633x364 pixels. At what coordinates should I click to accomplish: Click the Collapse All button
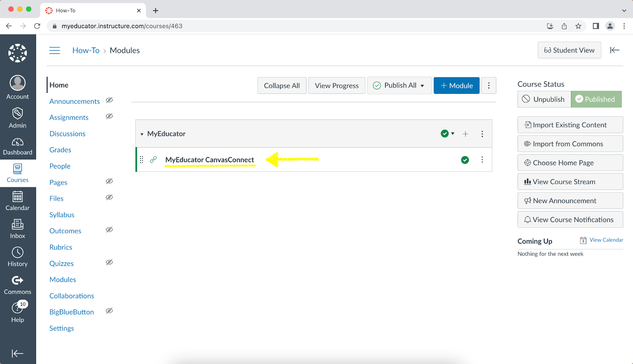tap(282, 85)
